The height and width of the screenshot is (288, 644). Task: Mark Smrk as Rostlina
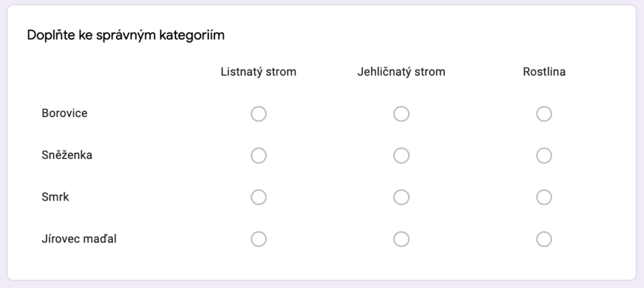[x=544, y=197]
